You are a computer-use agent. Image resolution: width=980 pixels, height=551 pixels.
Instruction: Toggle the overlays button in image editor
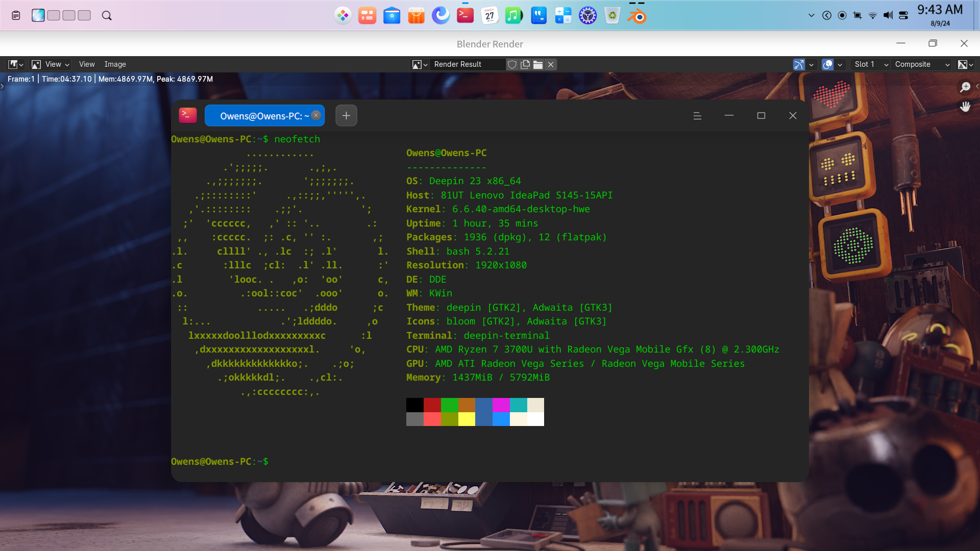pyautogui.click(x=827, y=64)
